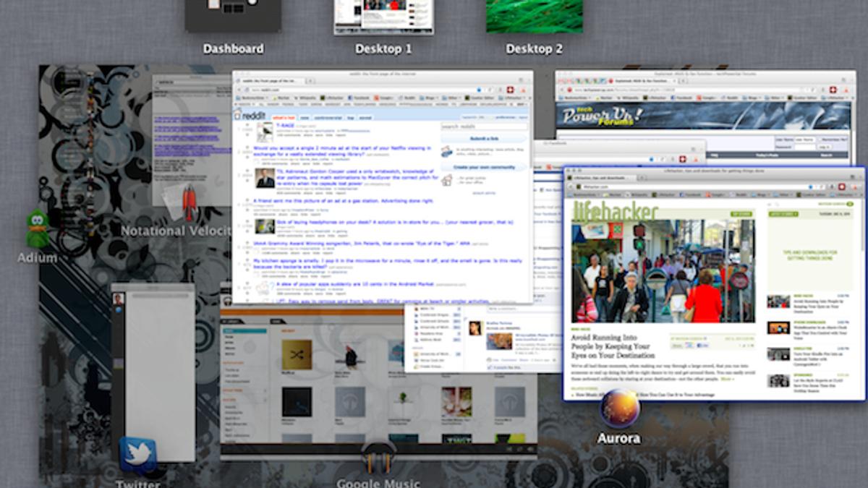Screen dimensions: 868x488
Task: Open Lifehacker's Latest Stories dropdown
Action: [783, 213]
